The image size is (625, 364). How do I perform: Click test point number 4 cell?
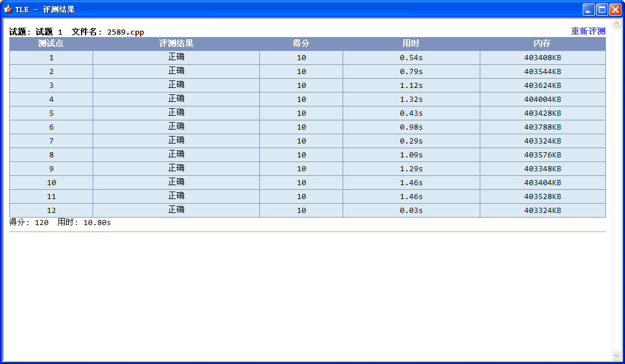pyautogui.click(x=51, y=100)
